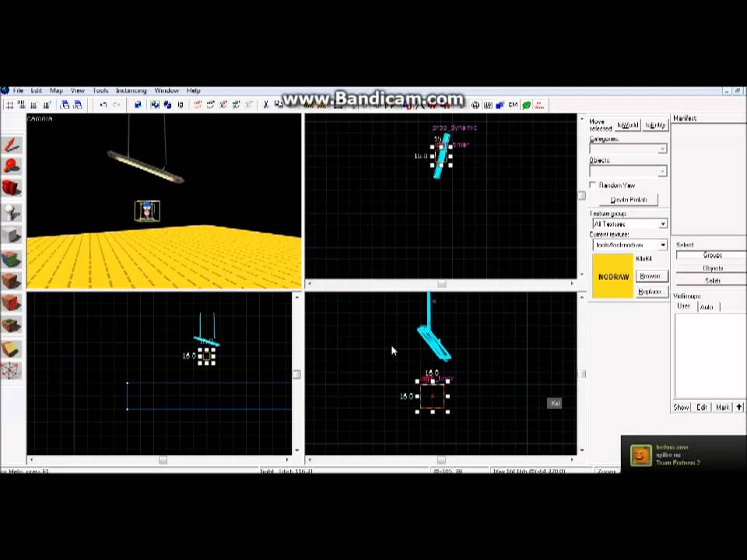Viewport: 747px width, 560px height.
Task: Click the toWorld button
Action: 628,124
